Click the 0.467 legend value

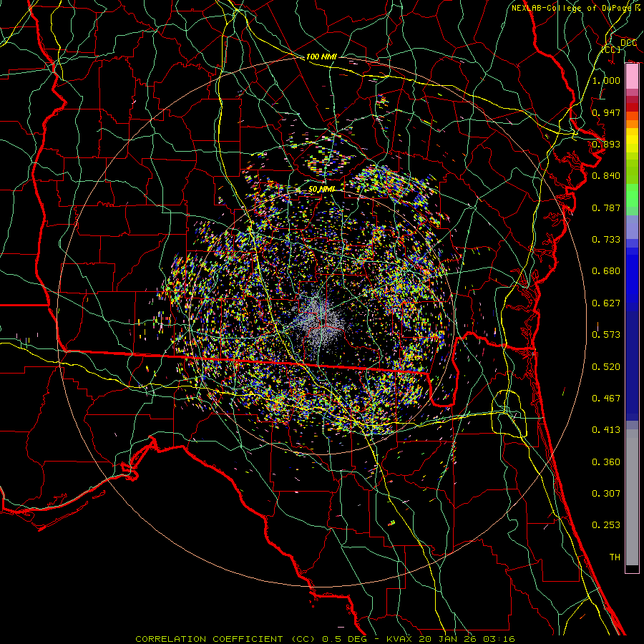click(606, 399)
